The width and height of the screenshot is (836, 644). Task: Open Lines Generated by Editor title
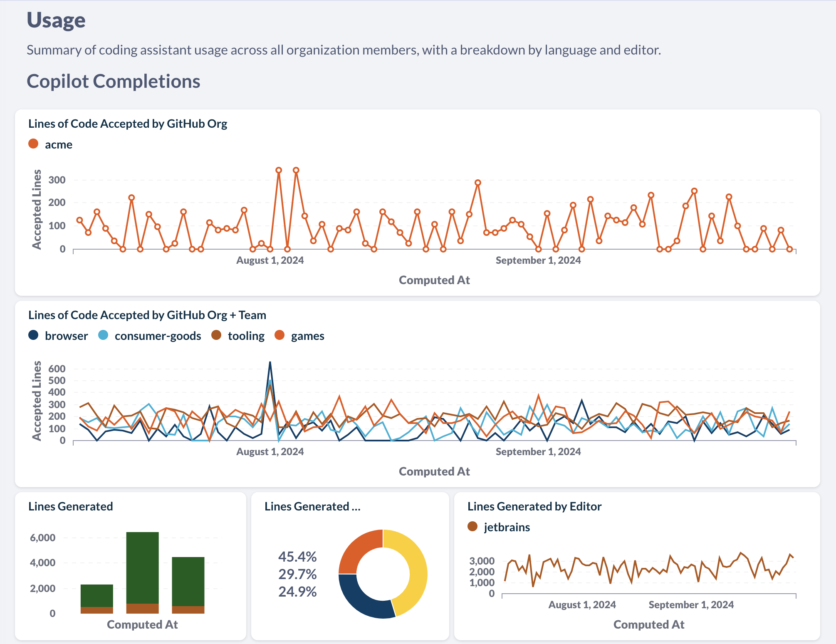pyautogui.click(x=534, y=506)
